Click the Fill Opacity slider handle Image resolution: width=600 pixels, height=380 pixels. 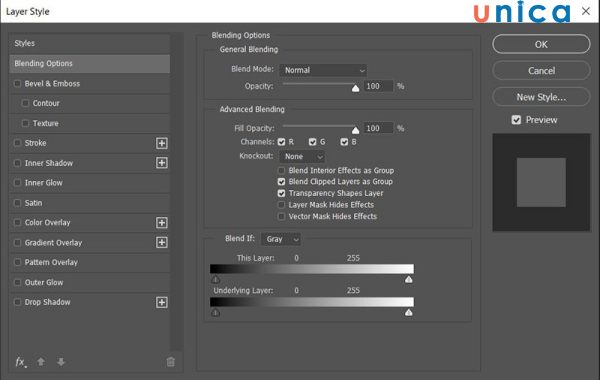[355, 130]
